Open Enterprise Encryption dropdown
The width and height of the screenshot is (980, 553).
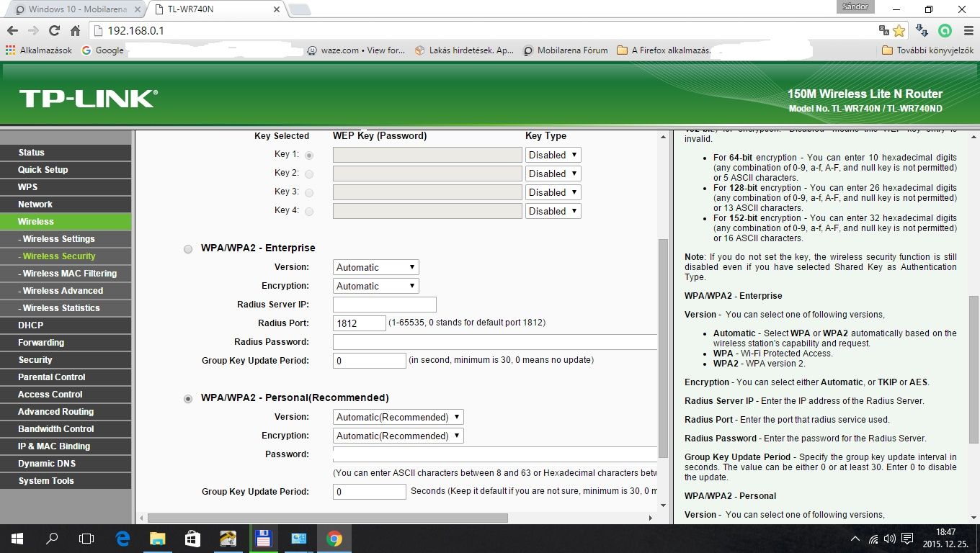(x=375, y=286)
